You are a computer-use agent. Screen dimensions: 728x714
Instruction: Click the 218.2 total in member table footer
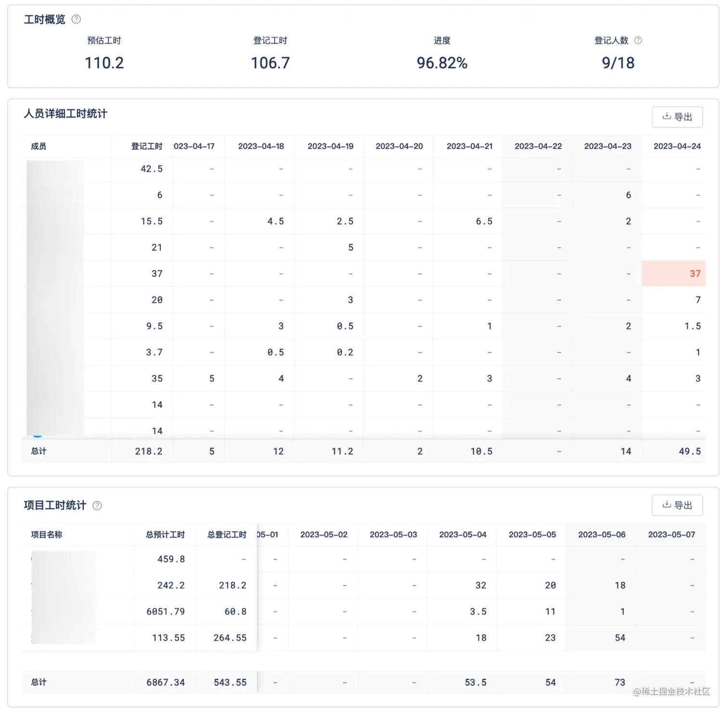pos(149,452)
